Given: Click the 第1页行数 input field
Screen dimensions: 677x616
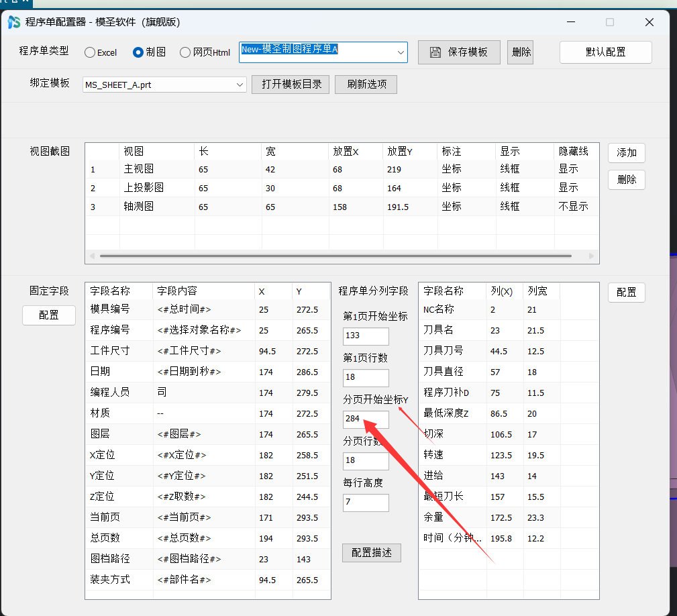Looking at the screenshot, I should (x=366, y=377).
